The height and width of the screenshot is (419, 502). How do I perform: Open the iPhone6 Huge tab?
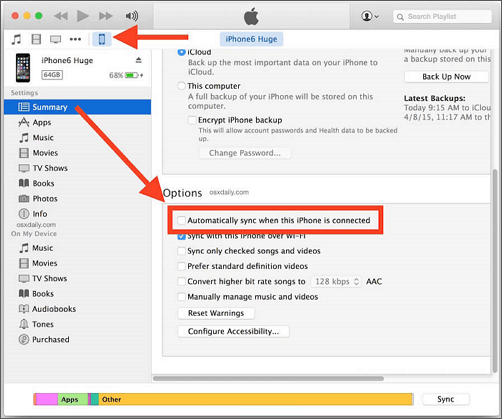point(251,39)
